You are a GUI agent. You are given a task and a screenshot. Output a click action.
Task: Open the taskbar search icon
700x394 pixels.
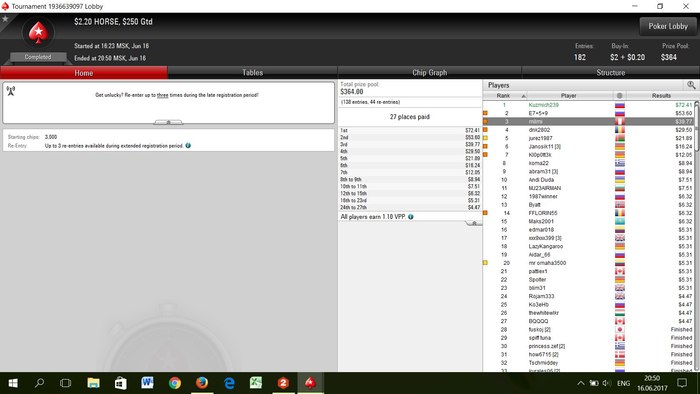(39, 383)
